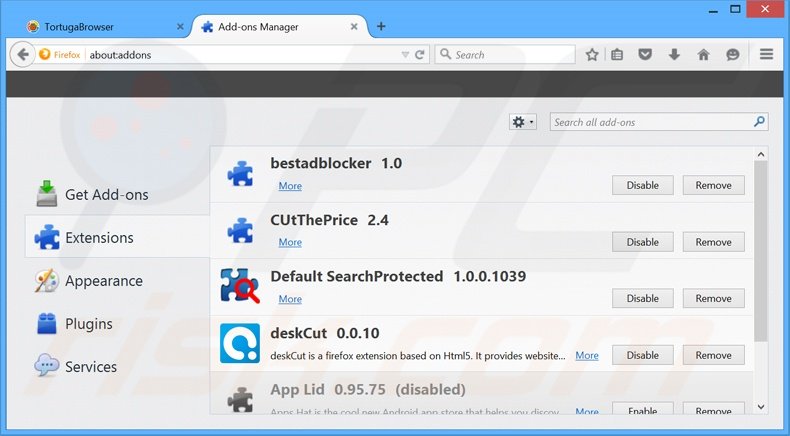Close the Add-ons Manager tab
The width and height of the screenshot is (790, 436).
coord(354,27)
